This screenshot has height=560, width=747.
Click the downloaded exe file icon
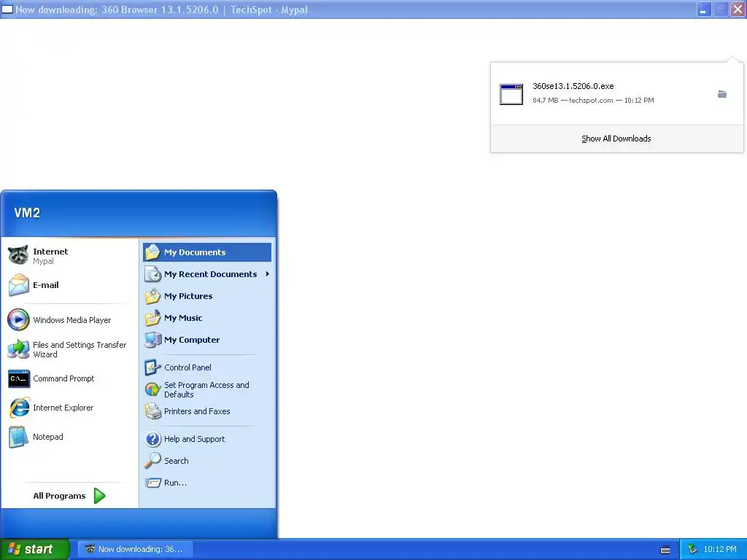point(511,94)
